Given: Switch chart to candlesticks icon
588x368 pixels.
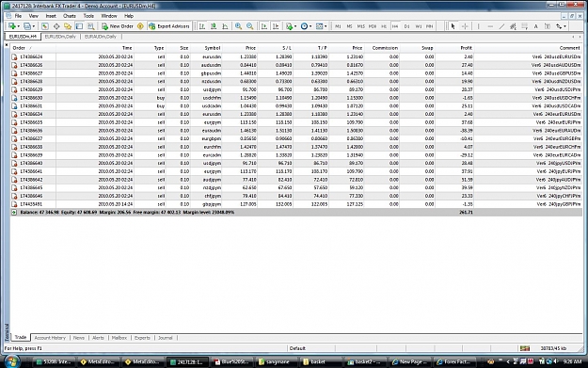Looking at the screenshot, I should pyautogui.click(x=214, y=26).
